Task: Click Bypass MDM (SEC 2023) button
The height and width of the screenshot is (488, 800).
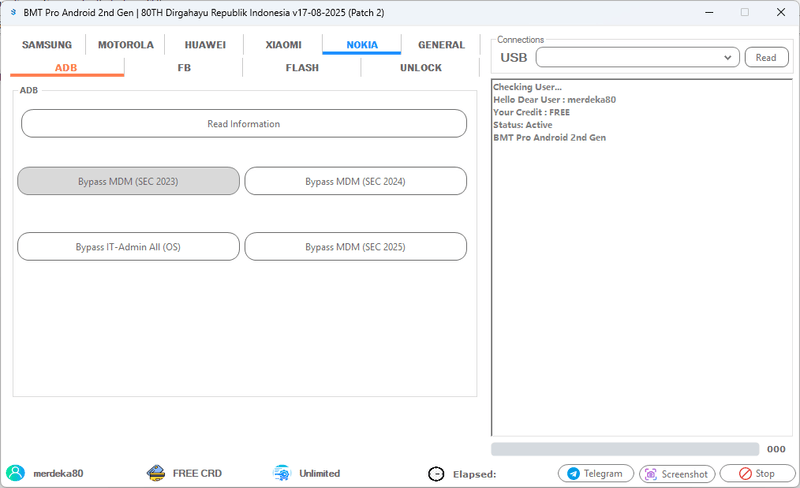Action: pyautogui.click(x=128, y=181)
